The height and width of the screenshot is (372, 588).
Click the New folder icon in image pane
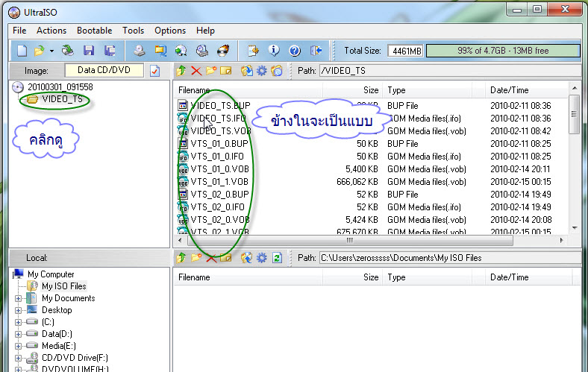(x=210, y=70)
